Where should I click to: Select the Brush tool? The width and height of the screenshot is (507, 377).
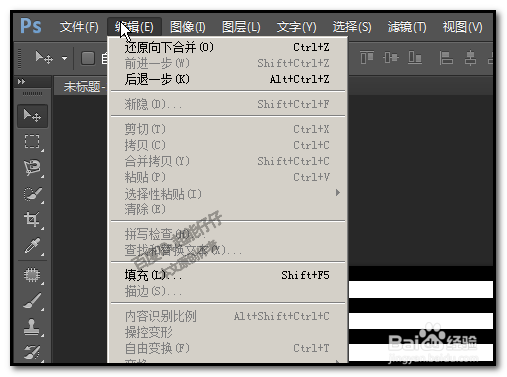[x=32, y=301]
